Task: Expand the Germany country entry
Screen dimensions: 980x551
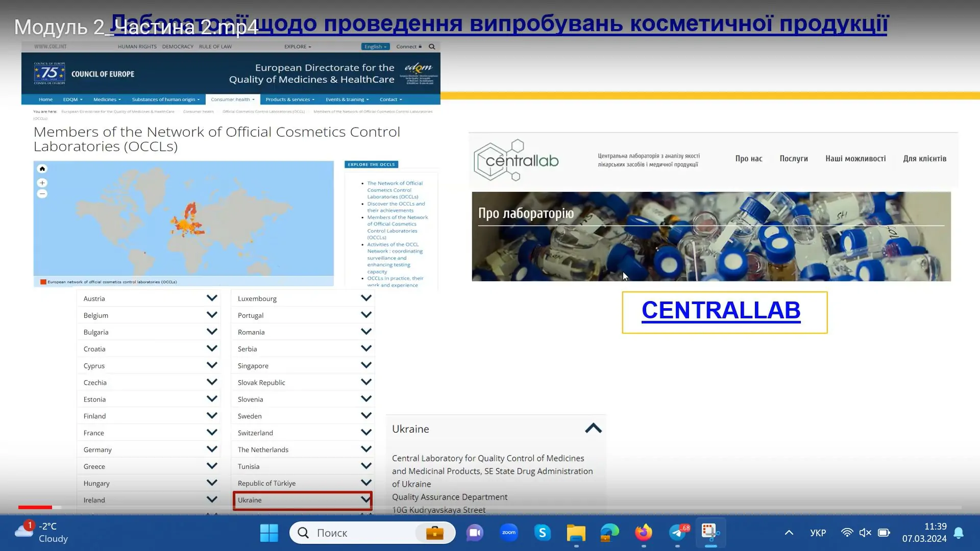Action: [212, 449]
